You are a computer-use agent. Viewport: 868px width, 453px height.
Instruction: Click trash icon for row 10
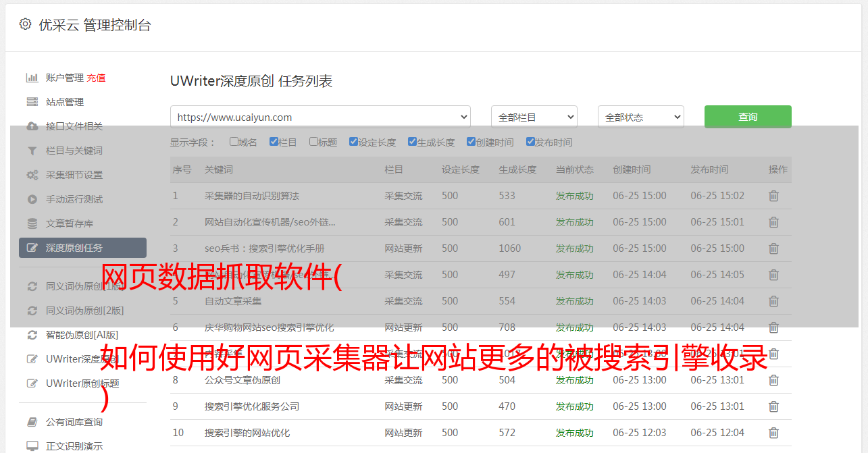point(773,433)
